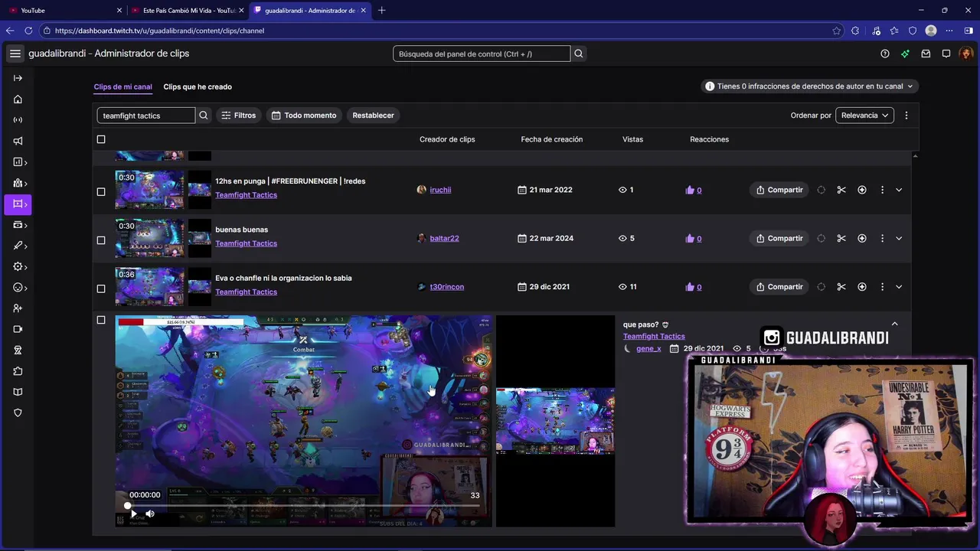Click Restablecer to reset filters
980x551 pixels.
pyautogui.click(x=373, y=116)
